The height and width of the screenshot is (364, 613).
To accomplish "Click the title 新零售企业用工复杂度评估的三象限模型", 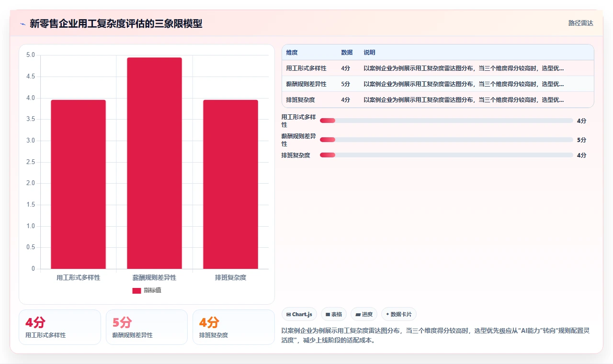I will (116, 23).
